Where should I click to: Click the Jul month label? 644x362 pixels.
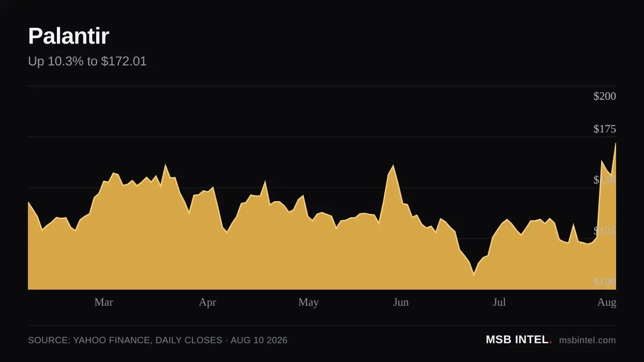[x=499, y=302]
